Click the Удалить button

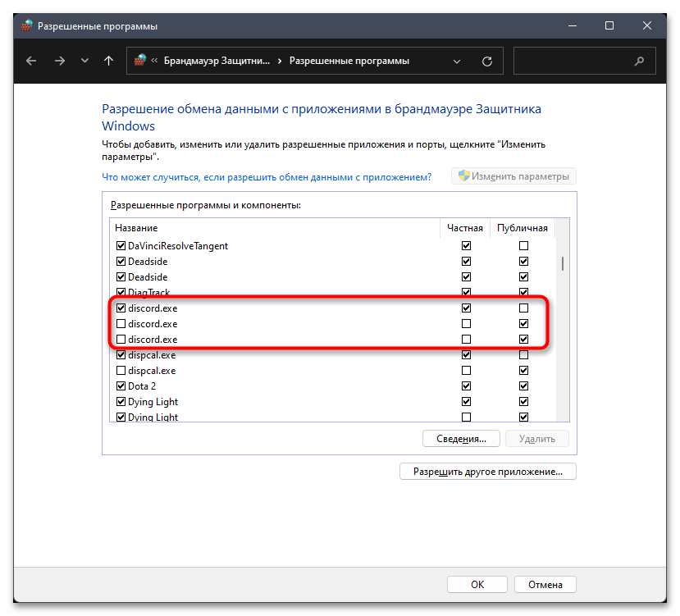537,439
